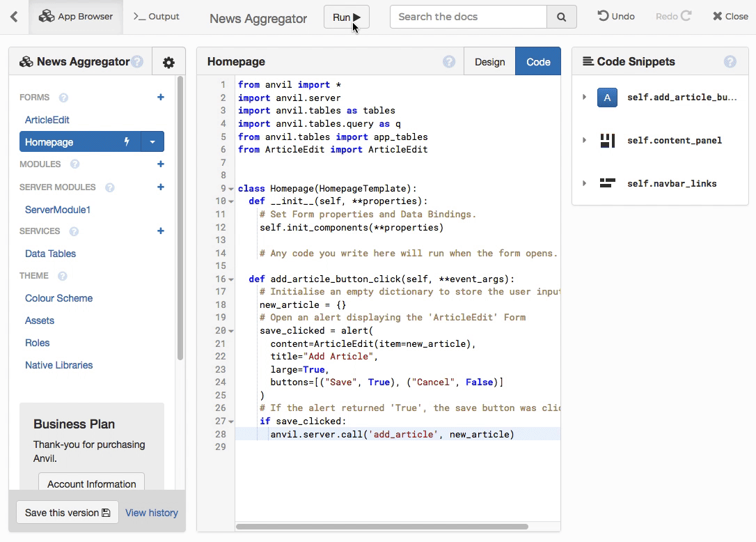Expand the self.content_panel snippet
756x542 pixels.
[x=584, y=140]
